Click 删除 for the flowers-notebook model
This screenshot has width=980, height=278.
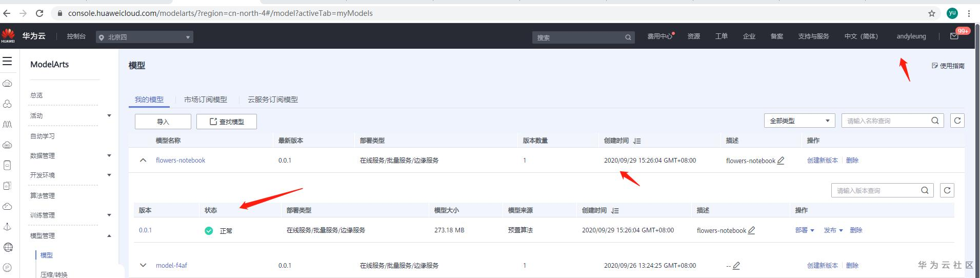(852, 161)
